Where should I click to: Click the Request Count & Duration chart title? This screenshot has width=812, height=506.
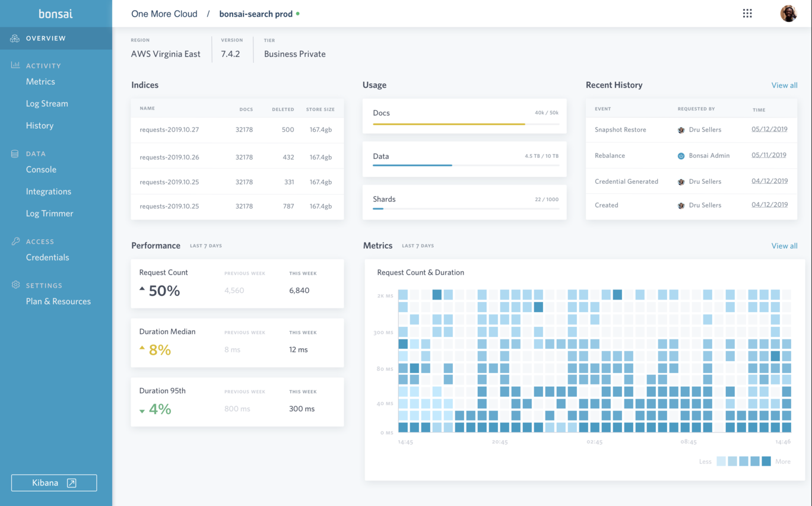[421, 273]
